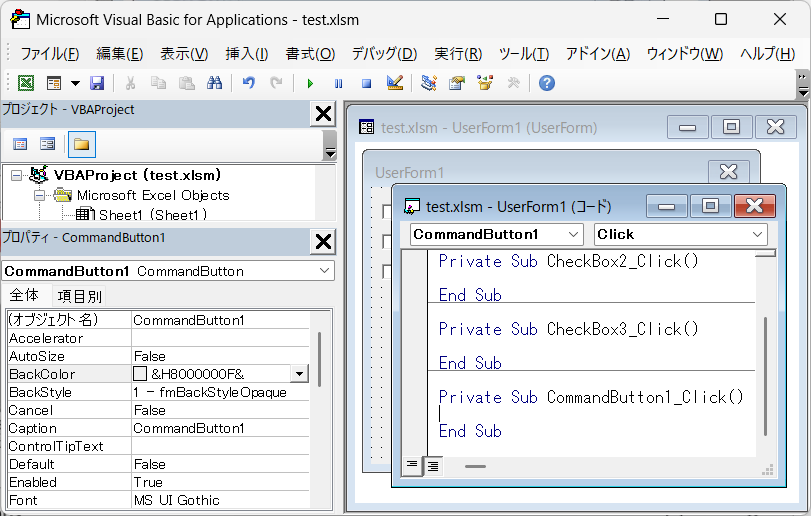Click Project pane toolbar overflow arrow
The image size is (811, 516).
point(329,145)
